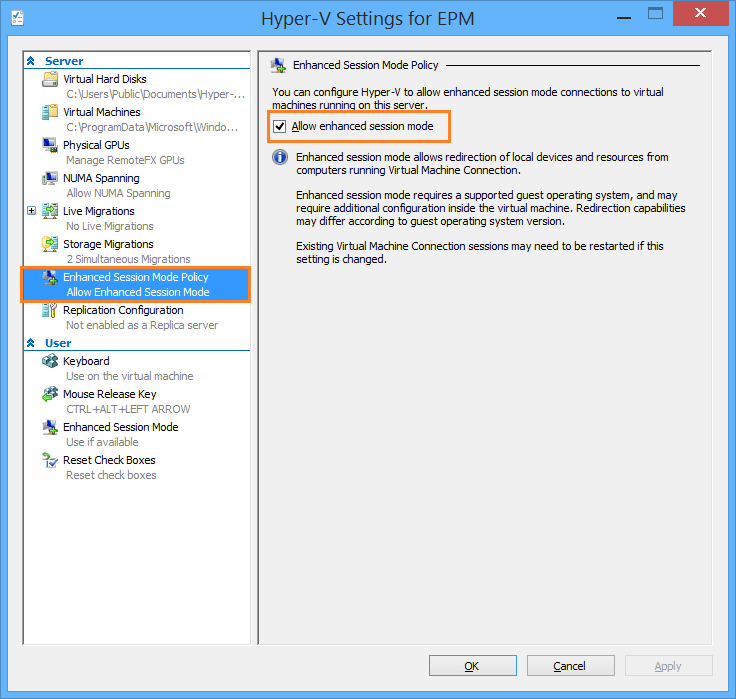The width and height of the screenshot is (736, 699).
Task: Click the Physical GPUs icon
Action: (50, 145)
